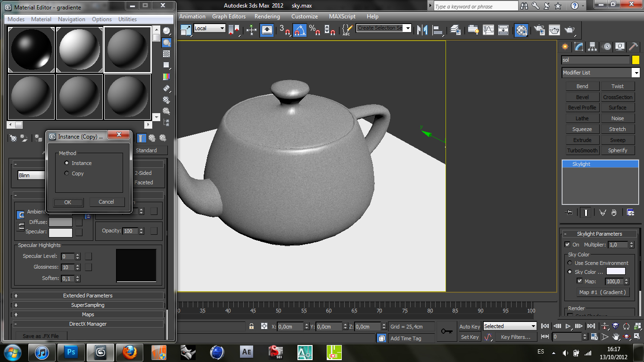Toggle the Skylight On checkbox
The height and width of the screenshot is (362, 644).
(x=567, y=245)
